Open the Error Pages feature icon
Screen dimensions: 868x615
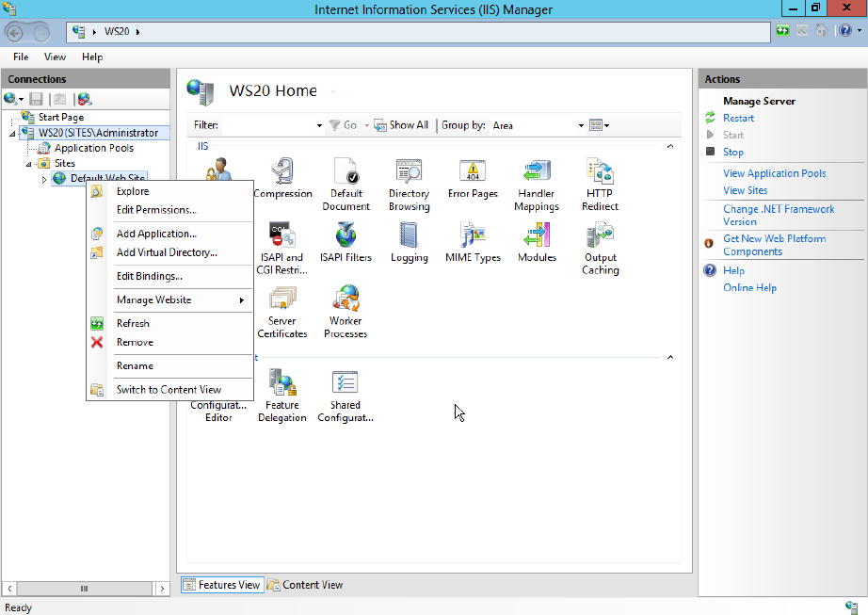pos(473,178)
